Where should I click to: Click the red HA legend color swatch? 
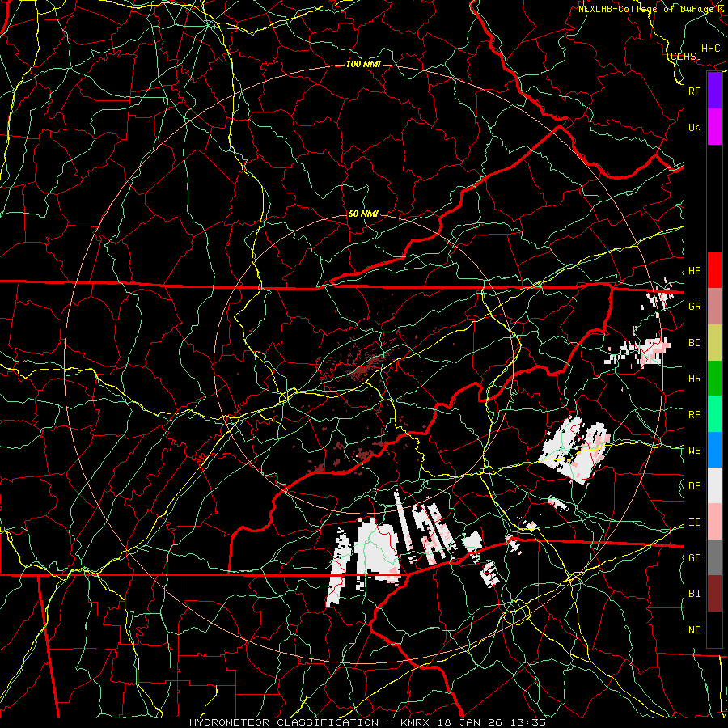coord(714,270)
